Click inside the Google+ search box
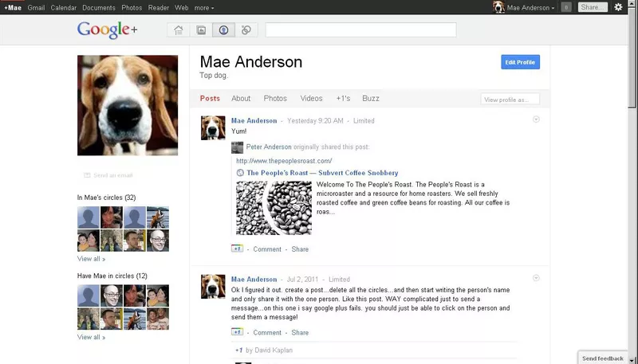Screen dimensions: 638x364 [361, 30]
